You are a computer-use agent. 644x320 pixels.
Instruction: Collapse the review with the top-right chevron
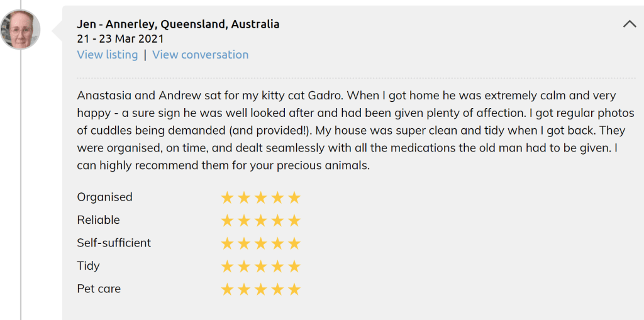(x=629, y=24)
